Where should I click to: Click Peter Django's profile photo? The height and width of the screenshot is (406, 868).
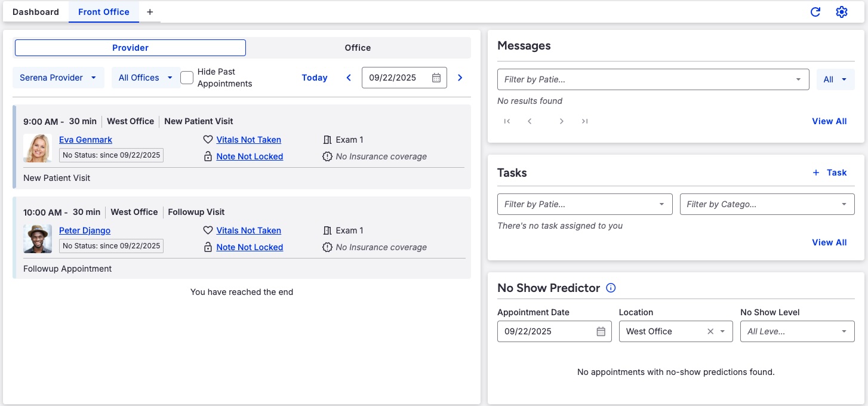pos(38,239)
